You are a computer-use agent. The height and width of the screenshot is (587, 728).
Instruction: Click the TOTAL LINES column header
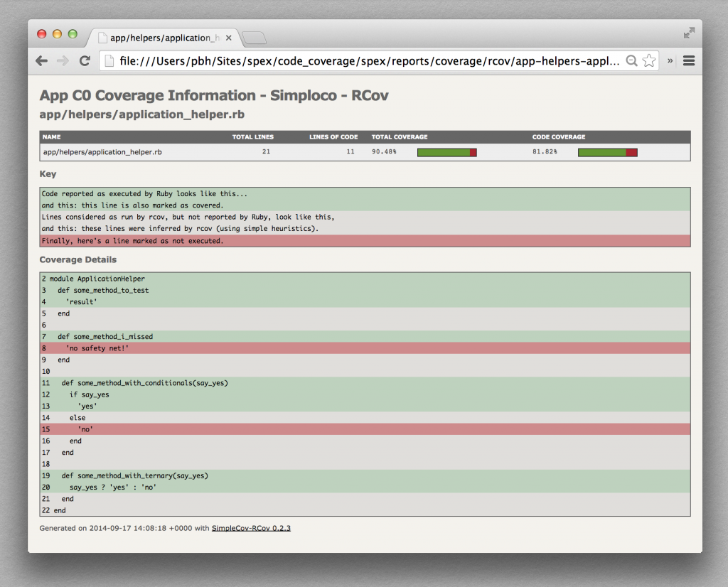point(253,137)
